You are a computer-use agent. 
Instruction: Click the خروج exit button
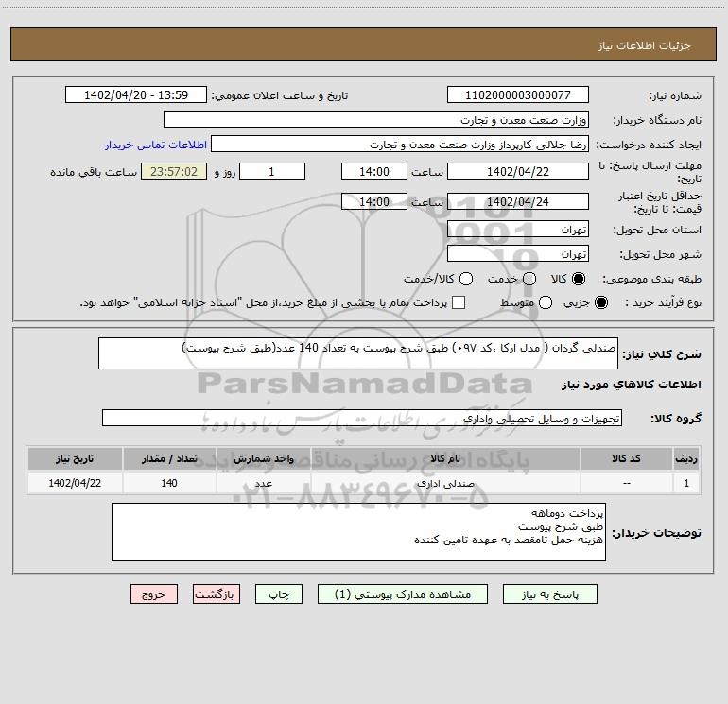coord(154,594)
